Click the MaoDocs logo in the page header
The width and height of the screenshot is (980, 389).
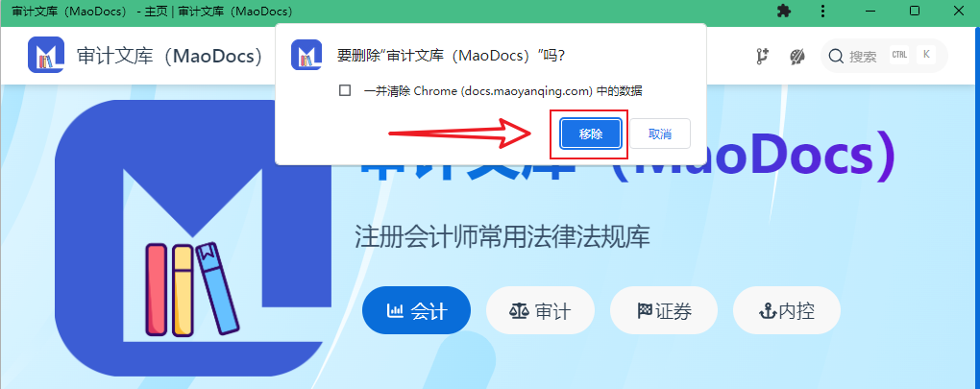click(46, 55)
